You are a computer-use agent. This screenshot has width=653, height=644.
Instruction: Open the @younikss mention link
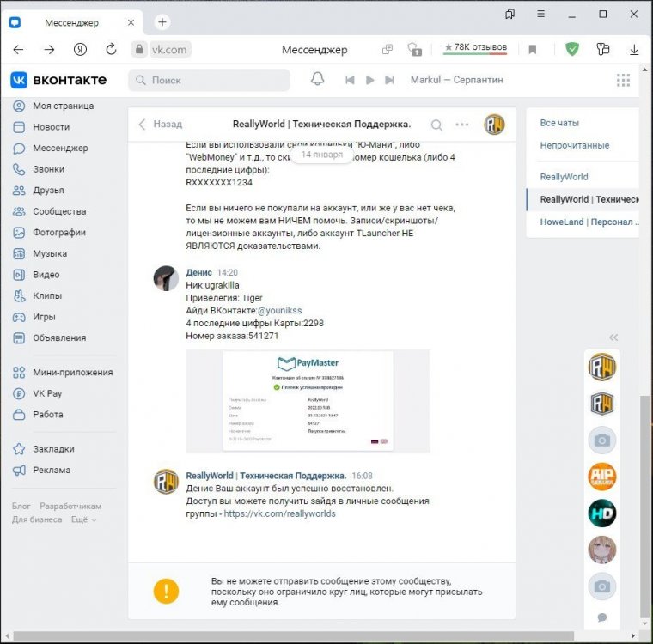click(x=279, y=311)
